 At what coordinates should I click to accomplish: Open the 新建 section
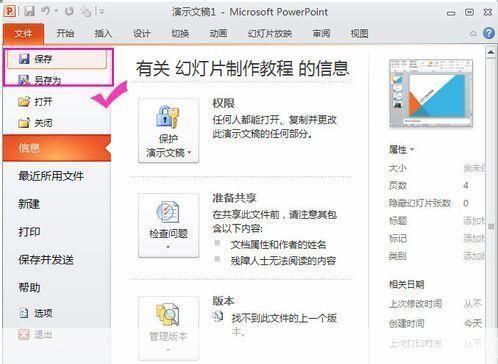(x=29, y=204)
